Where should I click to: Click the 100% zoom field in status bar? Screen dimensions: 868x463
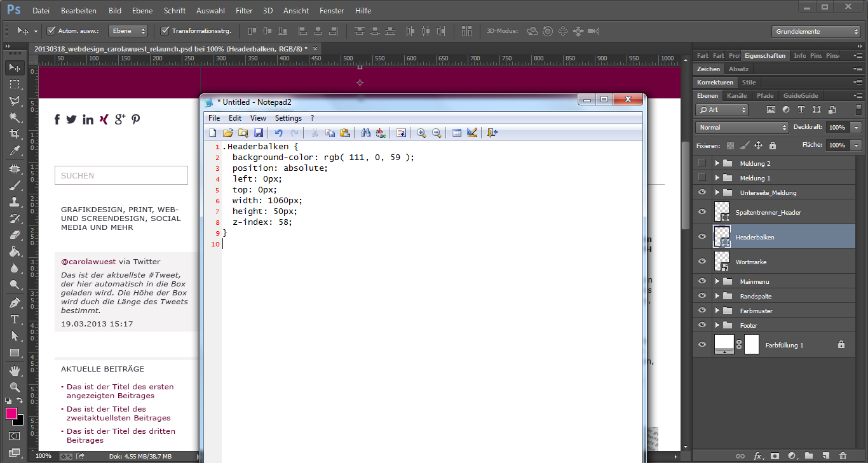tap(43, 456)
